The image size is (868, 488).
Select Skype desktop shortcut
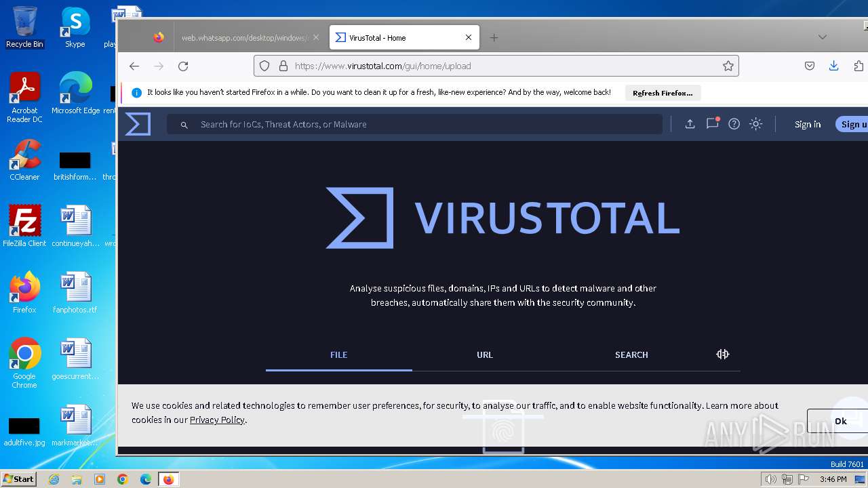[75, 27]
